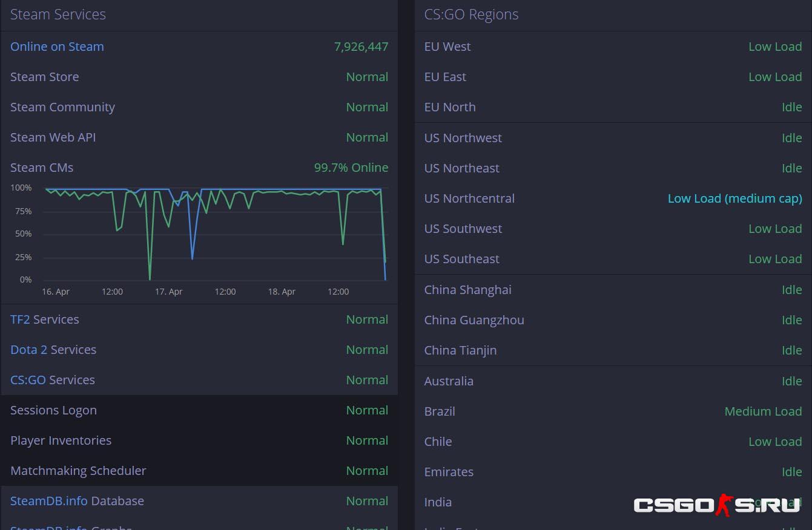Click the green line dip to 0% in CM chart
This screenshot has height=530, width=812.
click(x=150, y=278)
